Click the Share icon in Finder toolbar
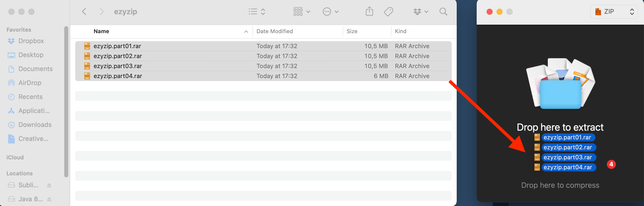 click(x=369, y=11)
